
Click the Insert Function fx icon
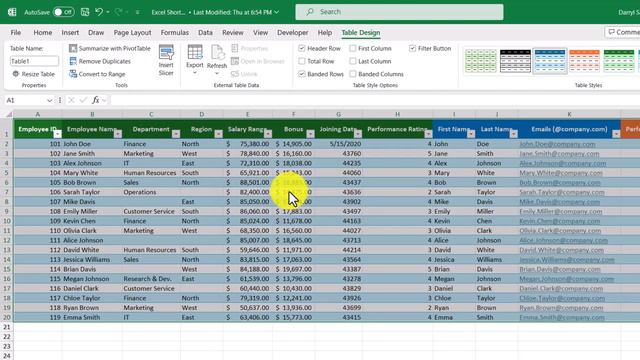click(x=96, y=100)
